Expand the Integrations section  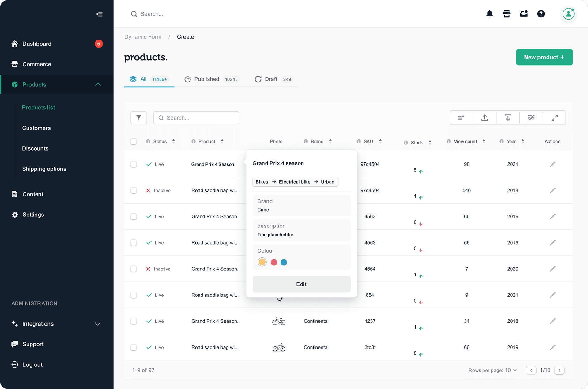(97, 324)
